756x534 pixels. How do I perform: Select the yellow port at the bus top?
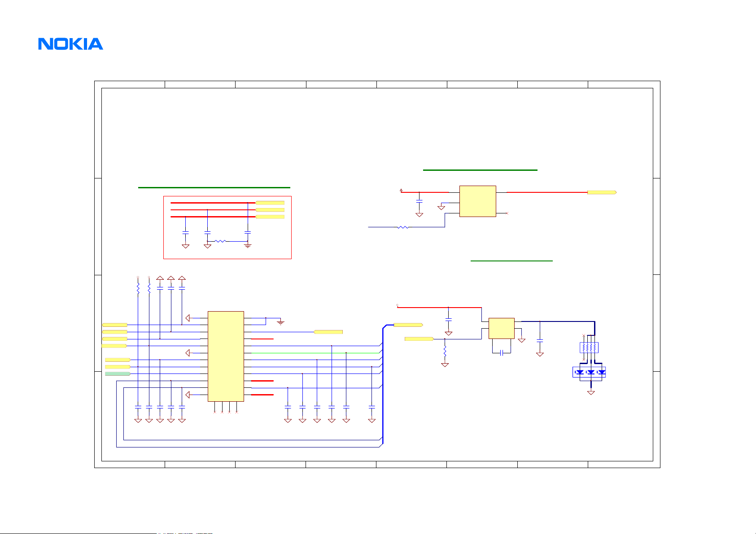(408, 325)
